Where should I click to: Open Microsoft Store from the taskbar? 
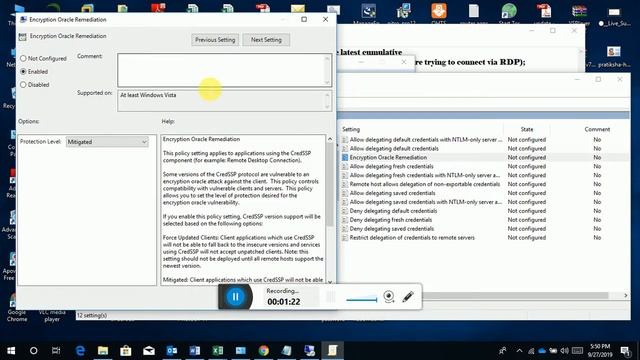click(126, 351)
